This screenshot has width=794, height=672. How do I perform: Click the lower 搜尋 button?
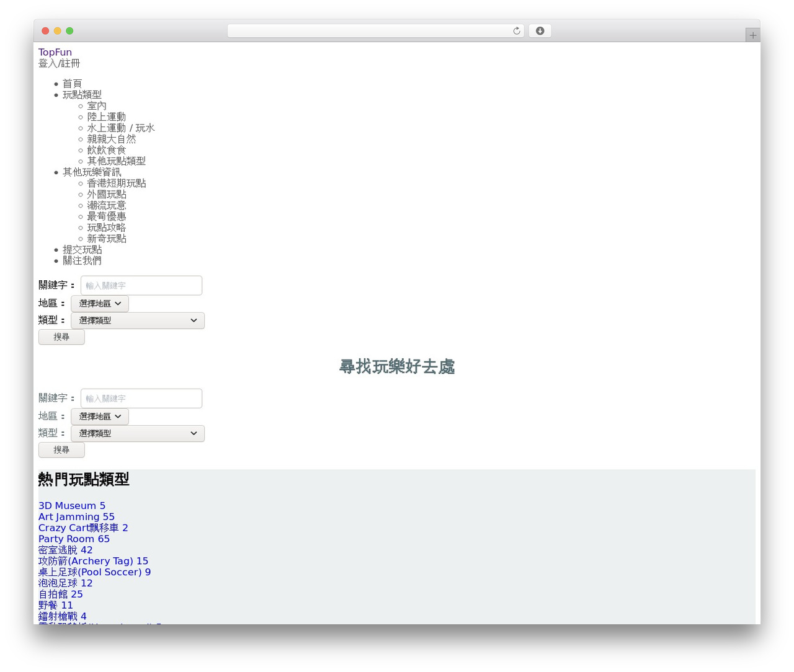pyautogui.click(x=61, y=450)
